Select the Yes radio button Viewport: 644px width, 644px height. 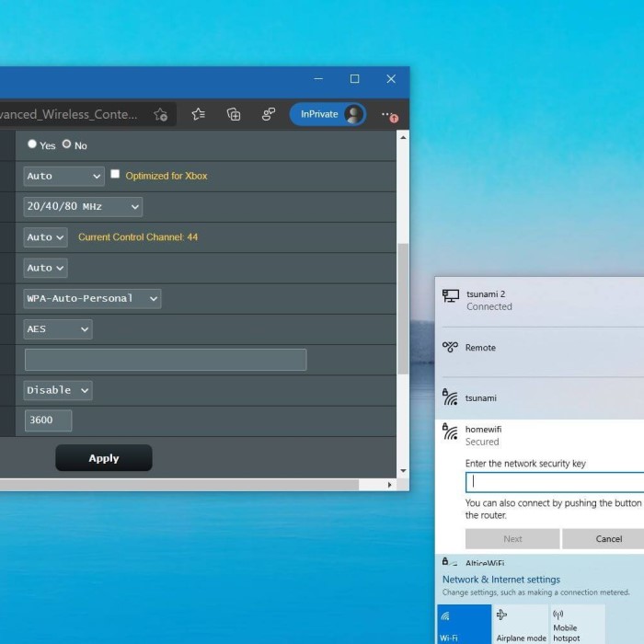(32, 144)
